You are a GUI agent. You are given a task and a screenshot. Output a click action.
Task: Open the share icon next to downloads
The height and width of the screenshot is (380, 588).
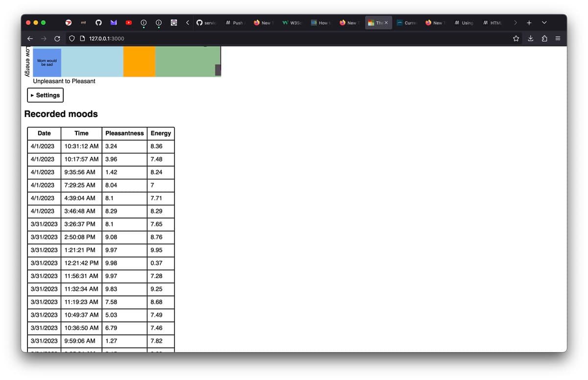[x=544, y=38]
